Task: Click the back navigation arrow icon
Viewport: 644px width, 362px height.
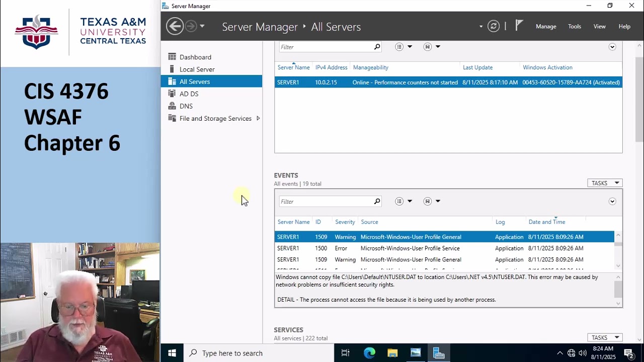Action: [175, 26]
